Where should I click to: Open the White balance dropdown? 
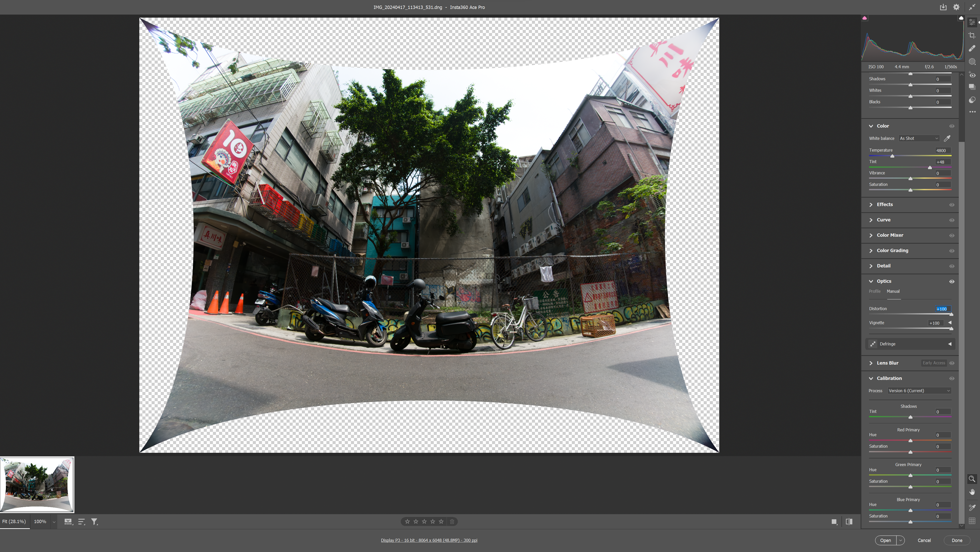click(919, 139)
